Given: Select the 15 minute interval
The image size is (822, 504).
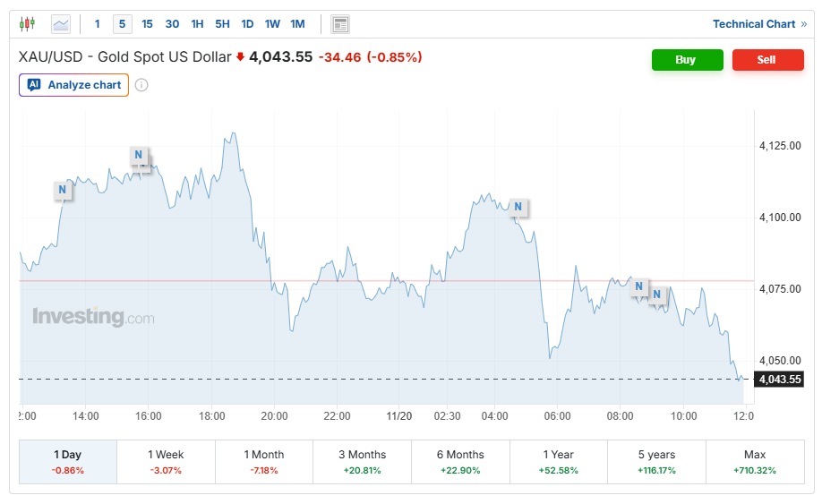Looking at the screenshot, I should pos(147,24).
